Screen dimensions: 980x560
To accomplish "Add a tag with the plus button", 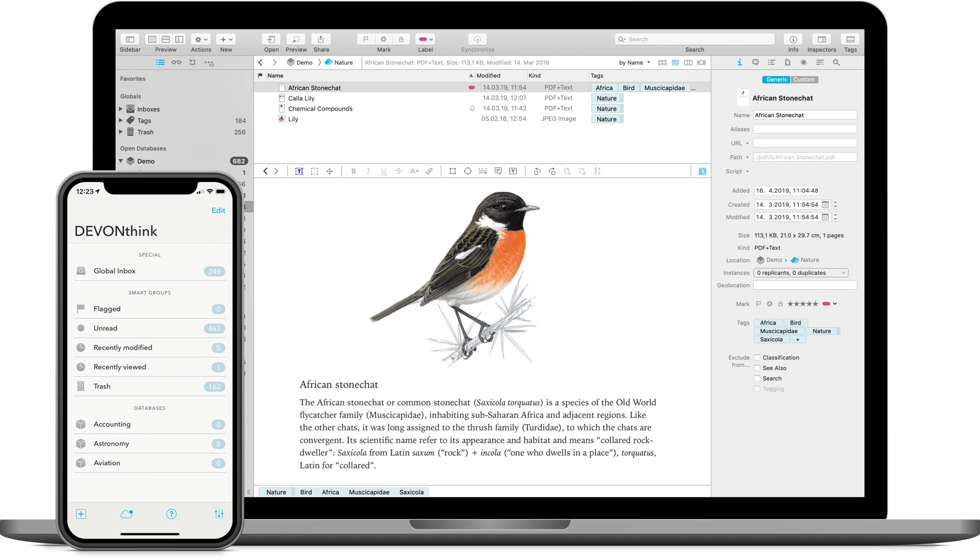I will (x=797, y=340).
